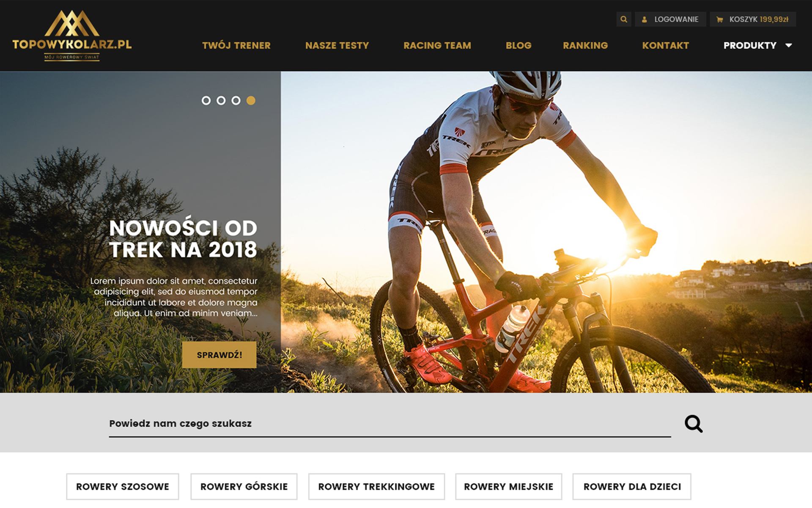Click the Trek cyclist hero banner image
Viewport: 812px width, 508px height.
(x=546, y=232)
